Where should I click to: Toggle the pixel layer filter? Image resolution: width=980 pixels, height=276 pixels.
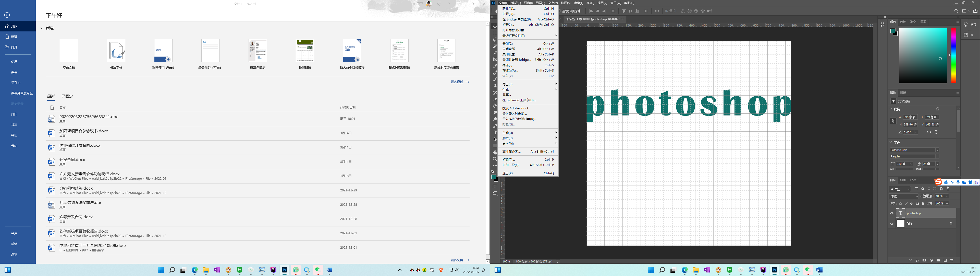pos(916,189)
